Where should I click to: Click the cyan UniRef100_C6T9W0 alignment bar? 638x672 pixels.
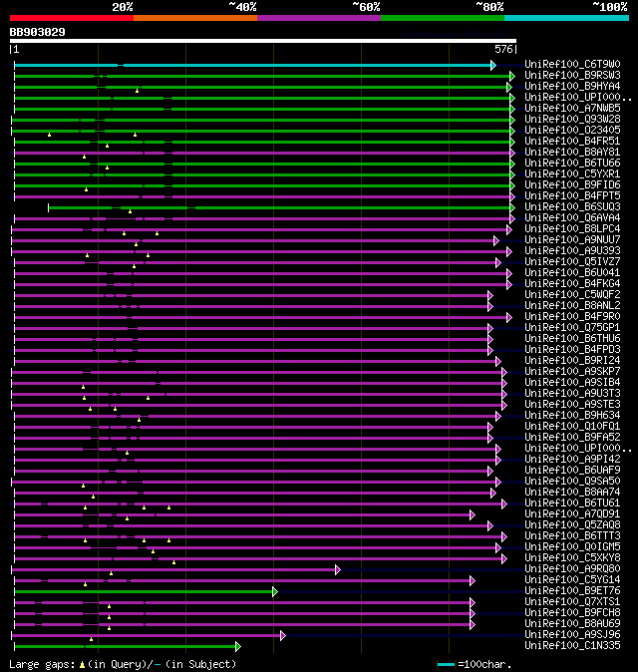252,65
